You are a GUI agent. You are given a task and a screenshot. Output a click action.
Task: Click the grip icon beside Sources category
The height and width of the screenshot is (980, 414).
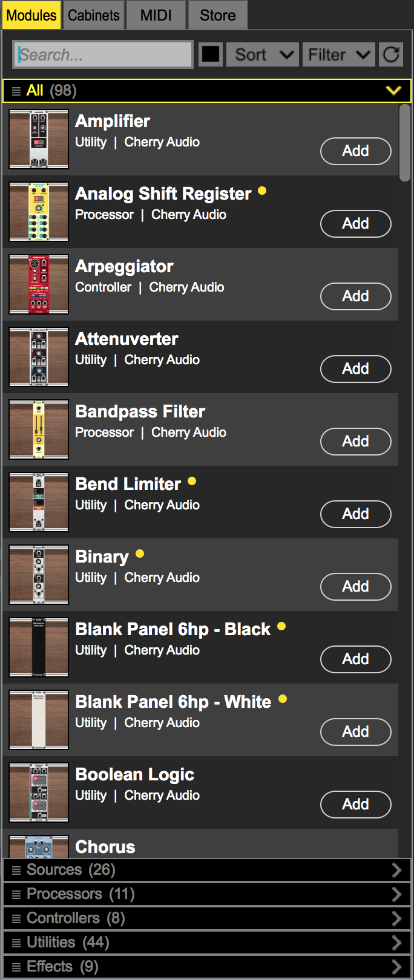[x=16, y=871]
